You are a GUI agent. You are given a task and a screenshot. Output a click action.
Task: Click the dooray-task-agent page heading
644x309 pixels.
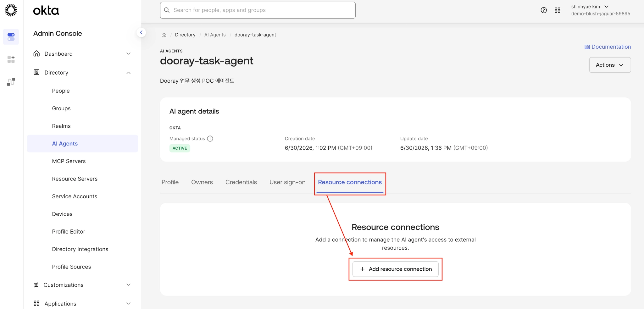click(x=207, y=61)
